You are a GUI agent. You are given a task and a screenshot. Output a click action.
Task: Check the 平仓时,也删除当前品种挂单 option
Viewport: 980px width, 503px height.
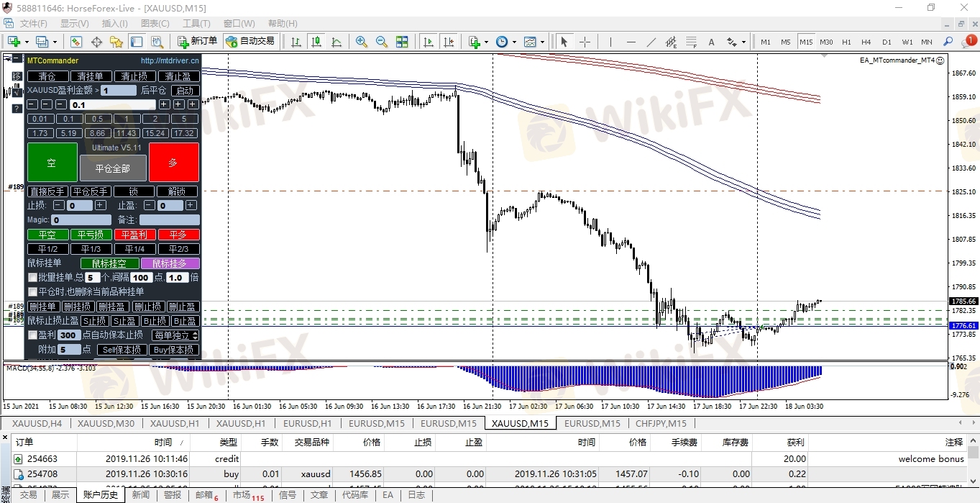pyautogui.click(x=32, y=292)
